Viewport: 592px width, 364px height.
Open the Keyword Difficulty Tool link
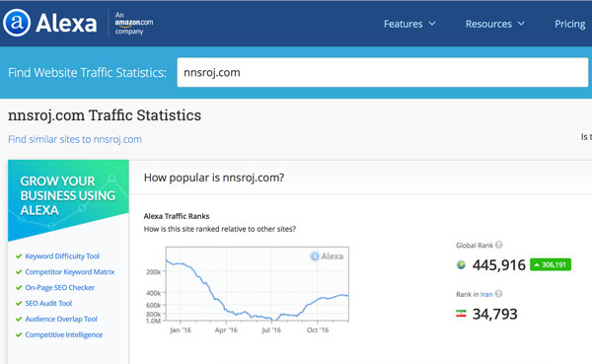pyautogui.click(x=62, y=256)
